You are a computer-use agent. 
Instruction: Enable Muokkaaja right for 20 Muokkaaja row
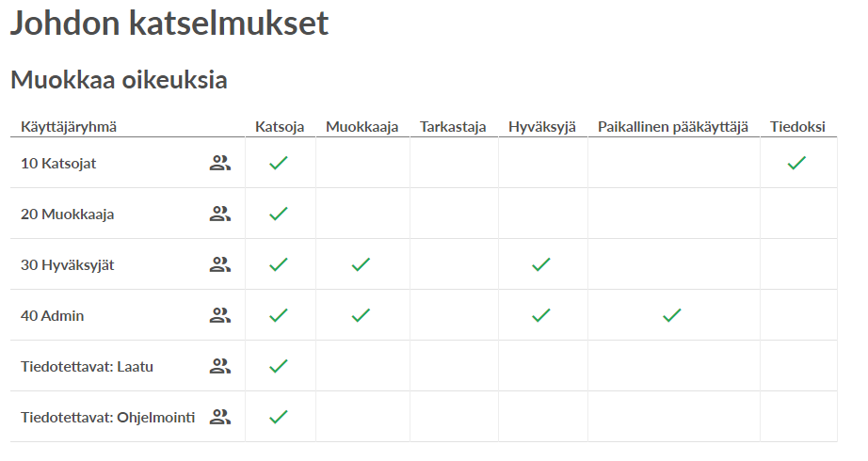(362, 215)
